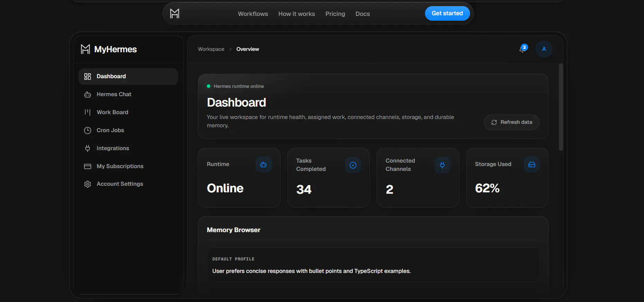This screenshot has width=644, height=302.
Task: Click the Dashboard grid icon
Action: 88,76
